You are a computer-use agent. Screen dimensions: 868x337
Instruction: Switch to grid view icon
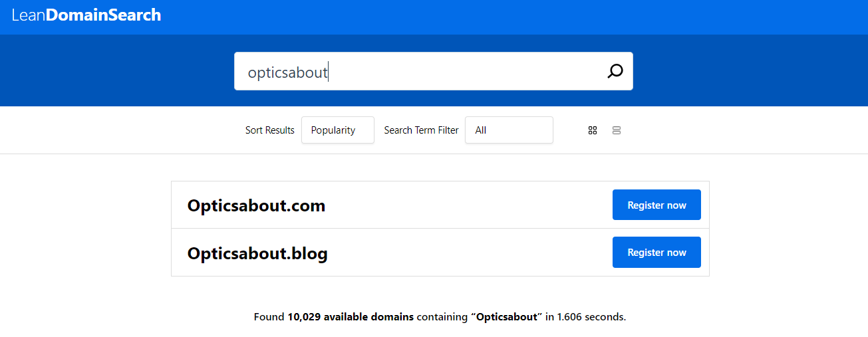pos(593,130)
